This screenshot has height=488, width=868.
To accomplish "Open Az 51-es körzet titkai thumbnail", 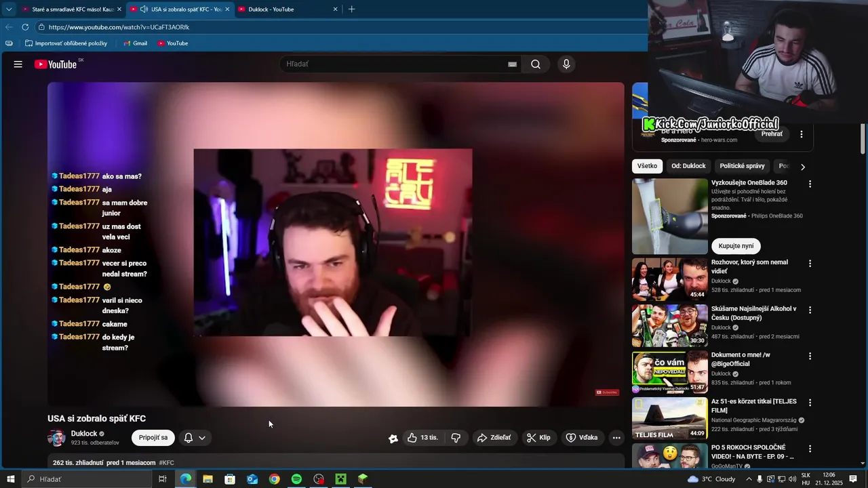I will [670, 418].
